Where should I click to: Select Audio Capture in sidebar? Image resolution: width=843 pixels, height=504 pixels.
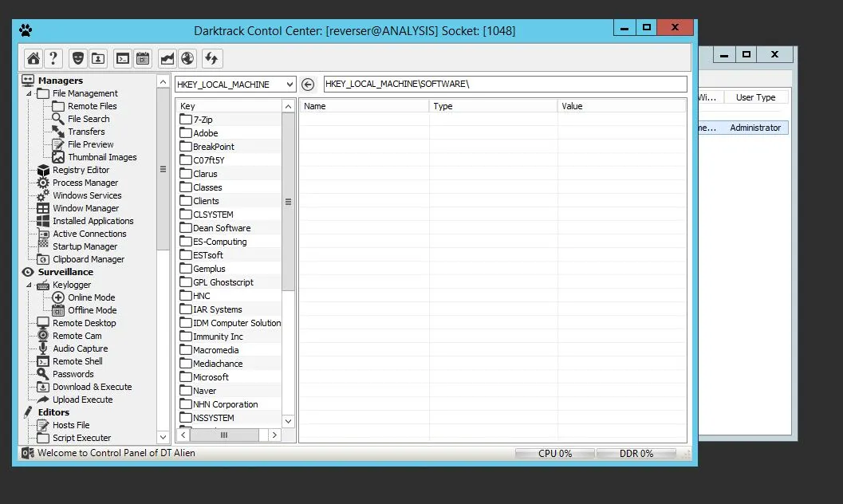click(x=80, y=348)
